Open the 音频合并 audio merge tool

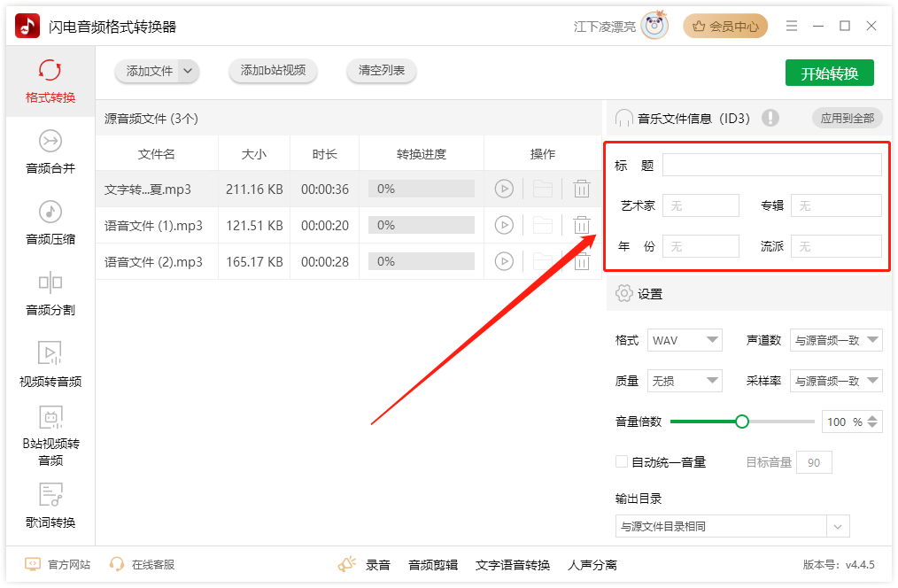pos(50,151)
